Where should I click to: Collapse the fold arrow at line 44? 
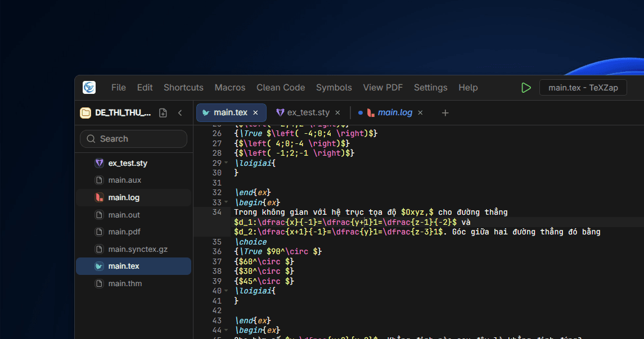[226, 330]
